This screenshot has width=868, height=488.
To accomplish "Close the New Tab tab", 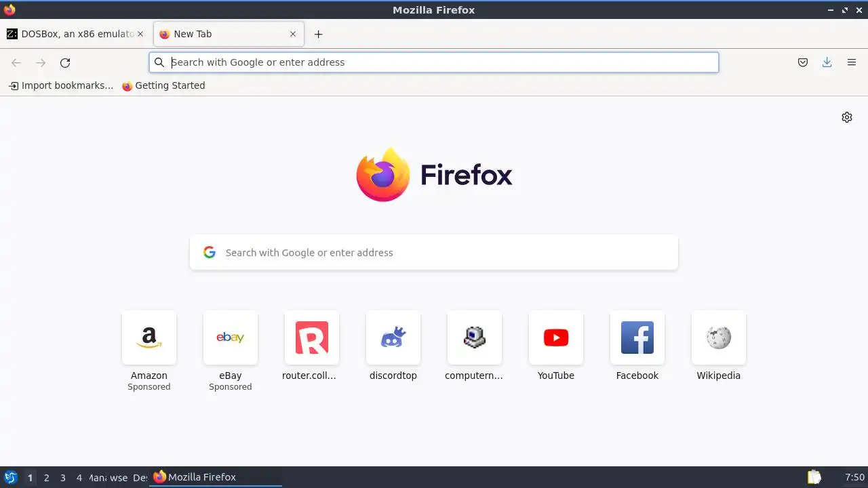I will point(293,34).
